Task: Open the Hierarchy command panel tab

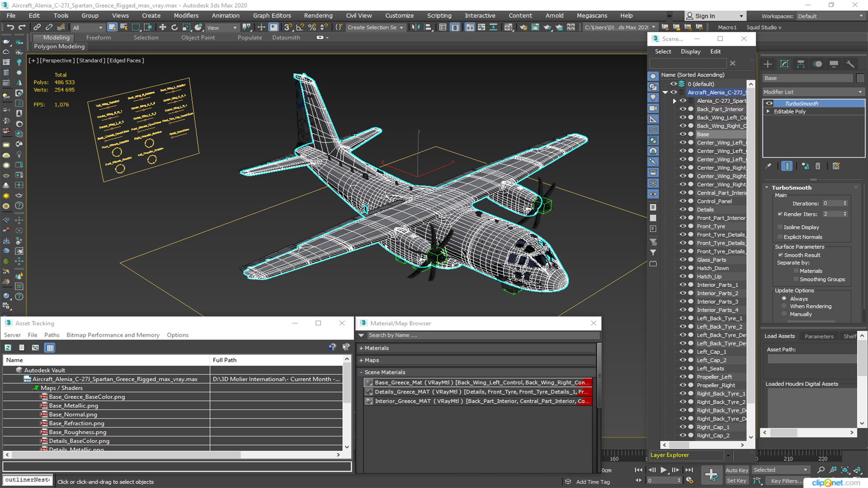Action: pyautogui.click(x=801, y=64)
